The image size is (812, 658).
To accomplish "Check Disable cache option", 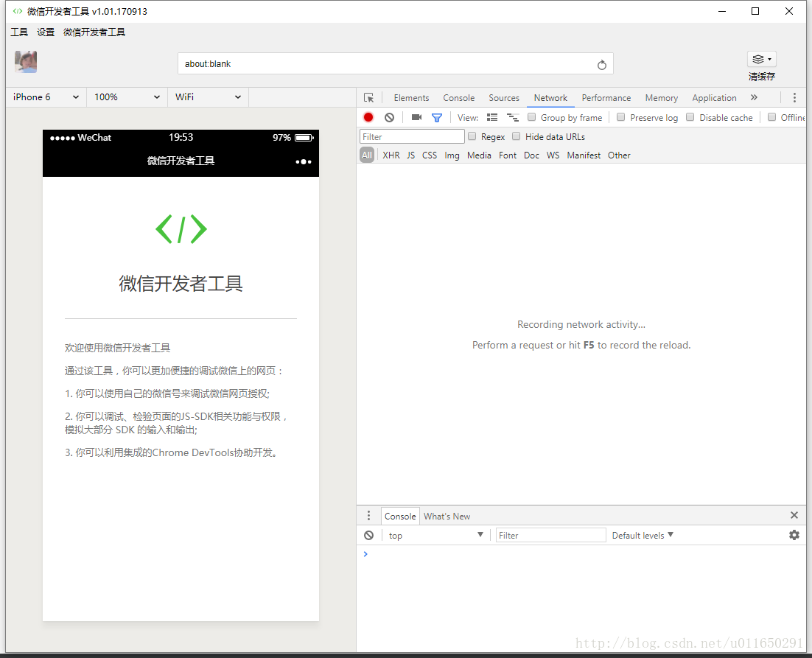I will click(x=690, y=117).
